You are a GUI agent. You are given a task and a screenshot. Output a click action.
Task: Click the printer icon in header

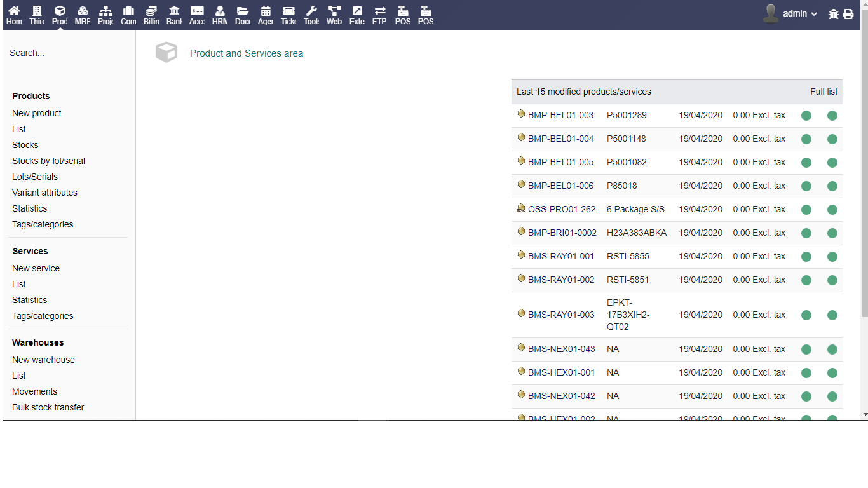pyautogui.click(x=848, y=14)
